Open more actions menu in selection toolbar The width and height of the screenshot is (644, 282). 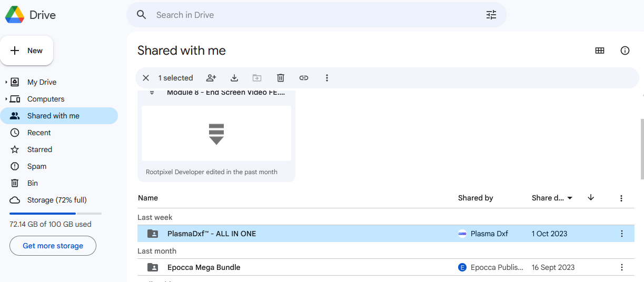pyautogui.click(x=327, y=78)
